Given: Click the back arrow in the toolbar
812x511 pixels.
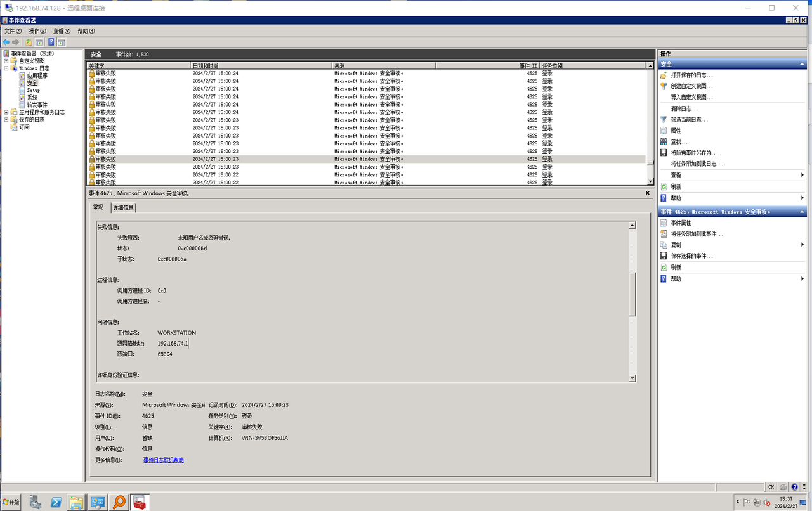Looking at the screenshot, I should pos(6,42).
